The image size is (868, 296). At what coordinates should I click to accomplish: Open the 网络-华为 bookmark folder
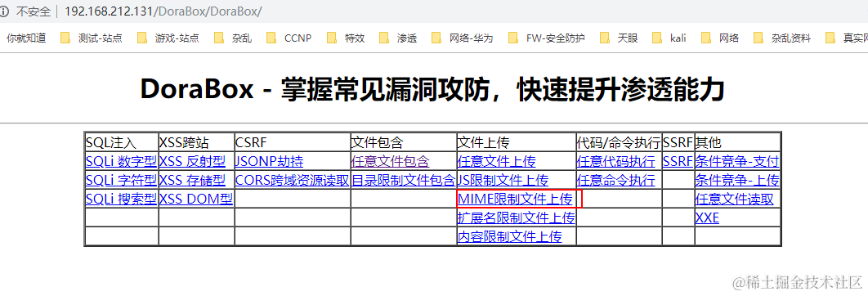tap(463, 38)
